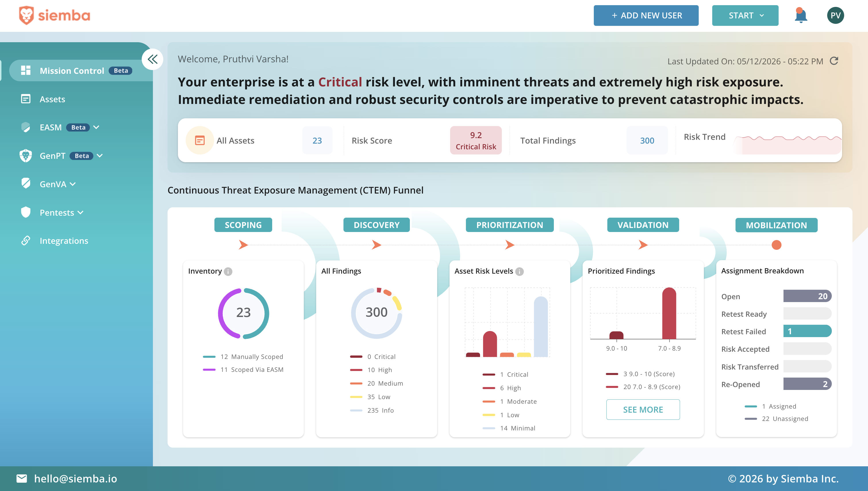This screenshot has width=868, height=491.
Task: Click the Total Findings count 300
Action: pos(647,140)
